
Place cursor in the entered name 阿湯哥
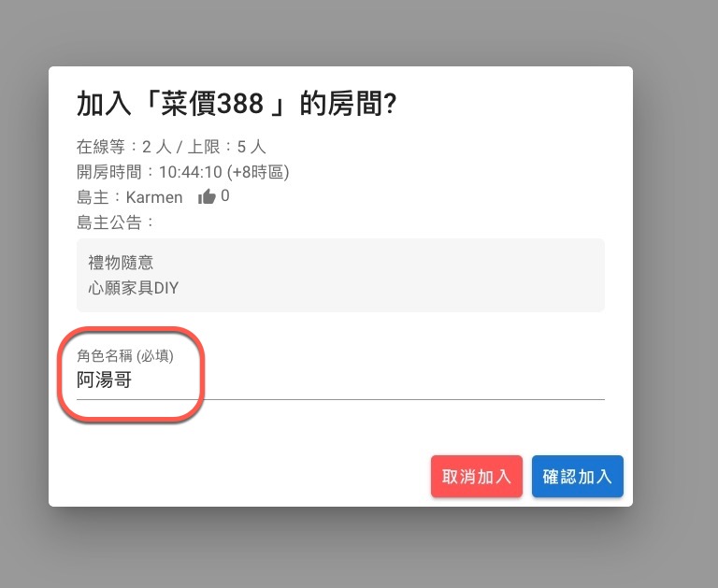(105, 380)
